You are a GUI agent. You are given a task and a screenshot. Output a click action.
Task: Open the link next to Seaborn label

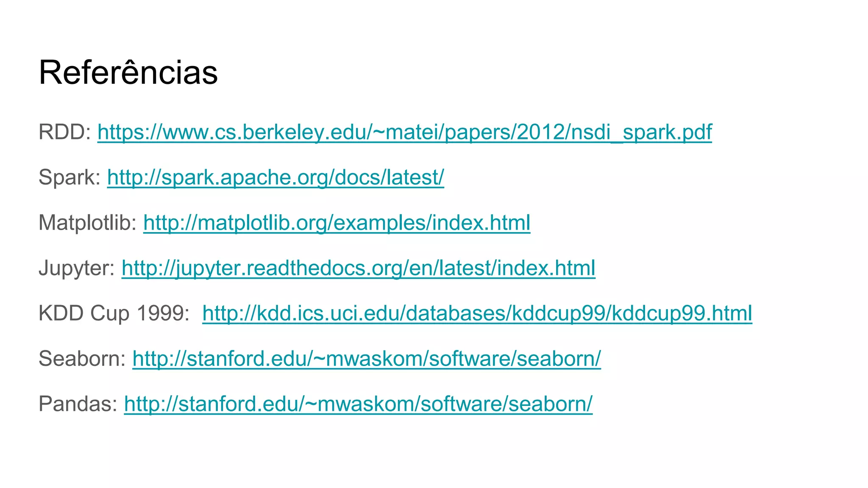(366, 359)
